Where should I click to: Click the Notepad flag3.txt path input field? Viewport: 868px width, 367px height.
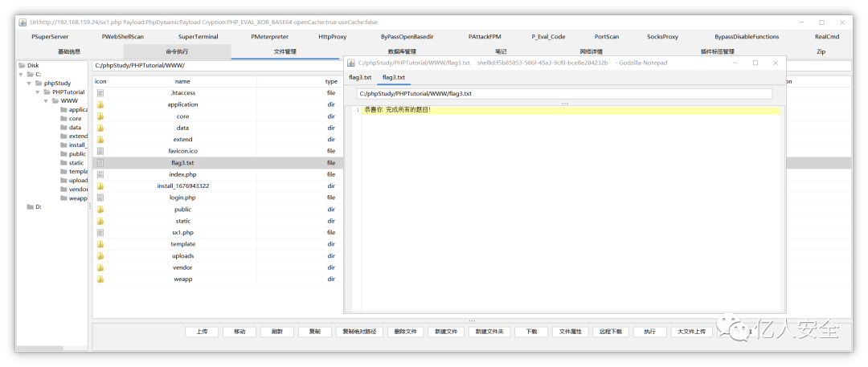tap(564, 93)
